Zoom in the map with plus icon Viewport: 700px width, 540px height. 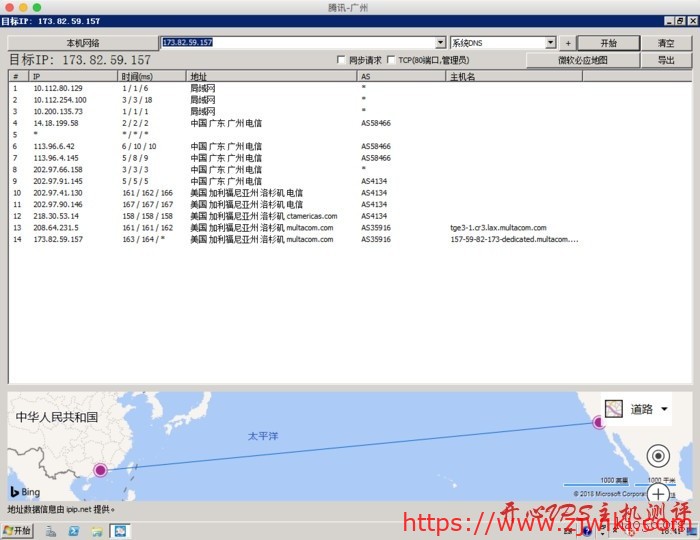658,494
